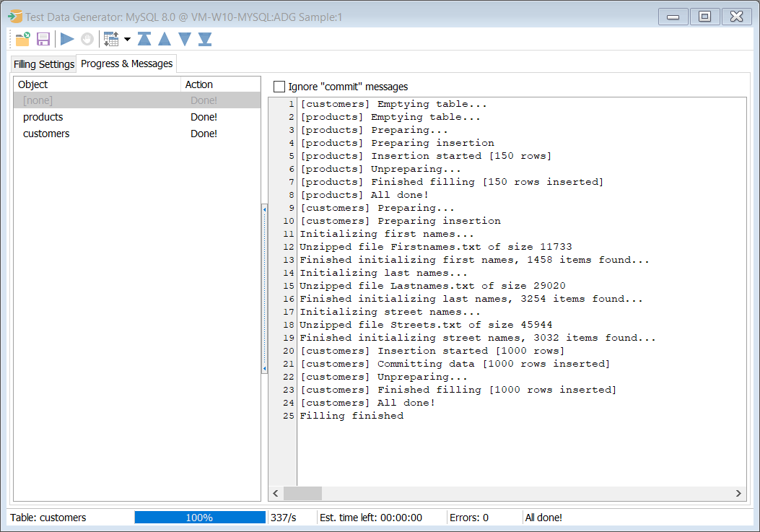Enable Ignore commit messages
760x532 pixels.
[x=279, y=86]
